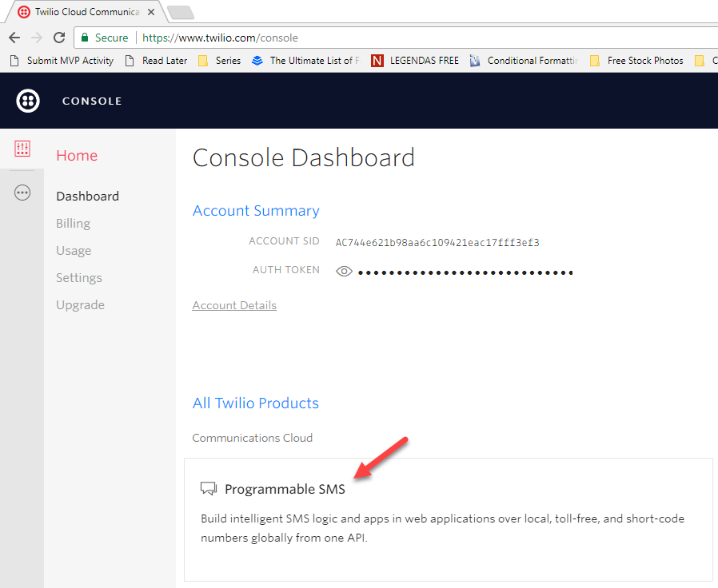Click the masked auth token dots
This screenshot has width=718, height=588.
(x=465, y=272)
